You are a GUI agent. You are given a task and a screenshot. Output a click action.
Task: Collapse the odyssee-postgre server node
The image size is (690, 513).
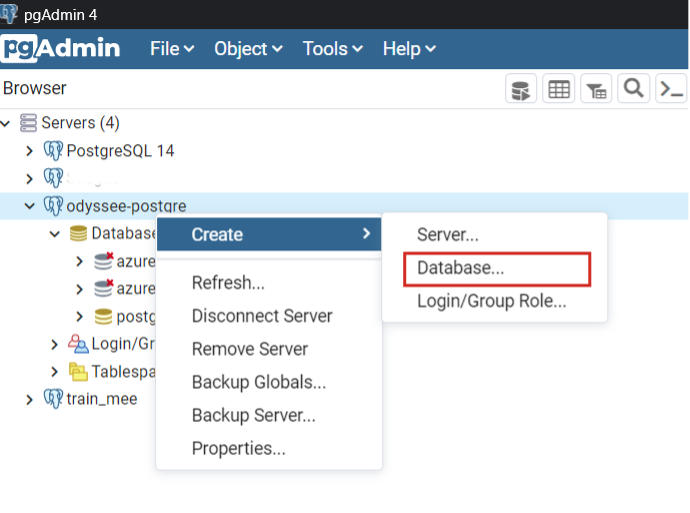pos(29,206)
